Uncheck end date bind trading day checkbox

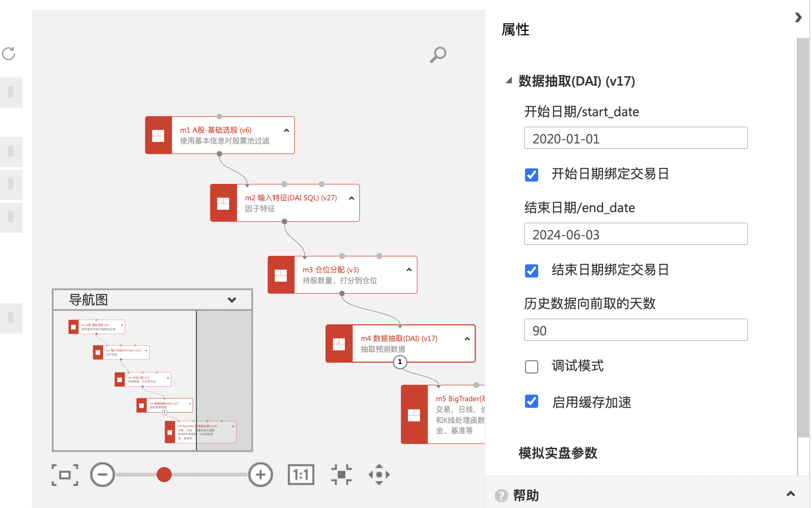(532, 270)
